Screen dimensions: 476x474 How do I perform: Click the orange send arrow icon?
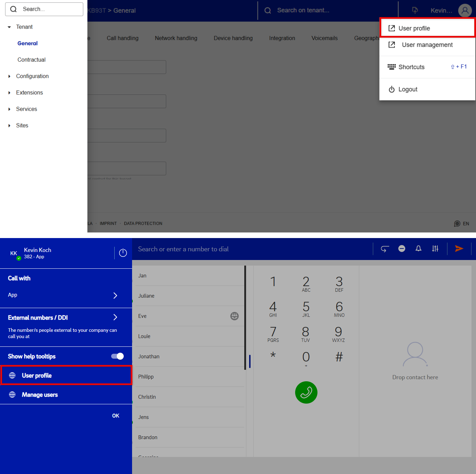pos(459,249)
